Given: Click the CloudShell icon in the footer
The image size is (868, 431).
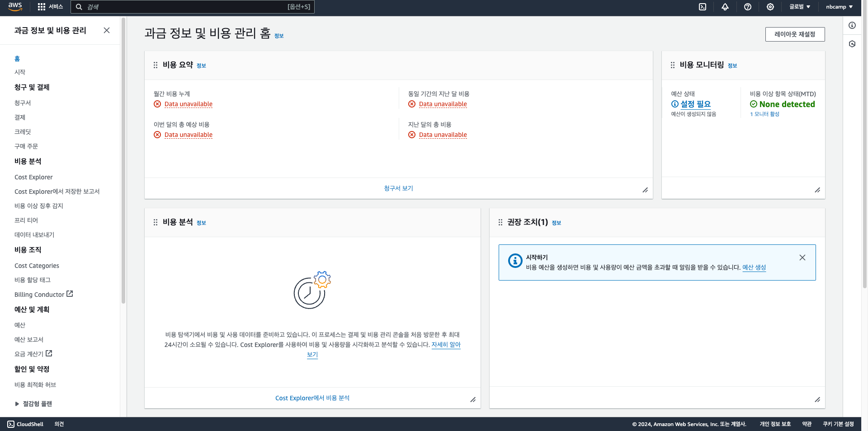Looking at the screenshot, I should [11, 424].
